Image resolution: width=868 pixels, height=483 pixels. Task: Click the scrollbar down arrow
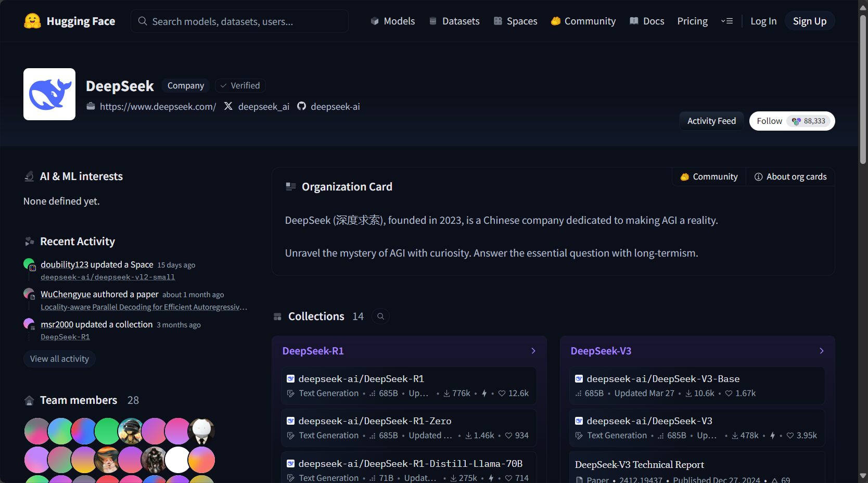coord(863,476)
